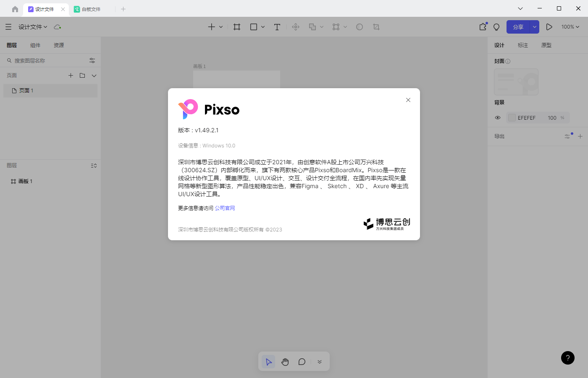The image size is (588, 378).
Task: Expand the edit object dropdown arrow
Action: [x=345, y=27]
